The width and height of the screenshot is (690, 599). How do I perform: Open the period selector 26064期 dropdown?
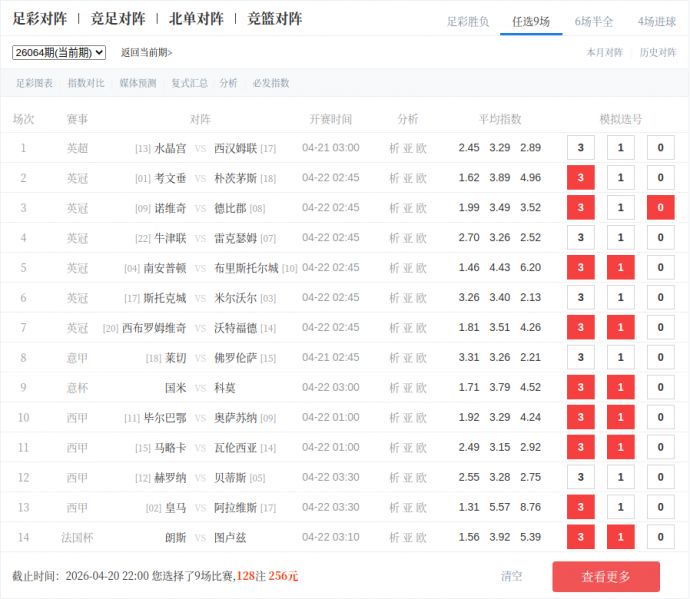(59, 52)
